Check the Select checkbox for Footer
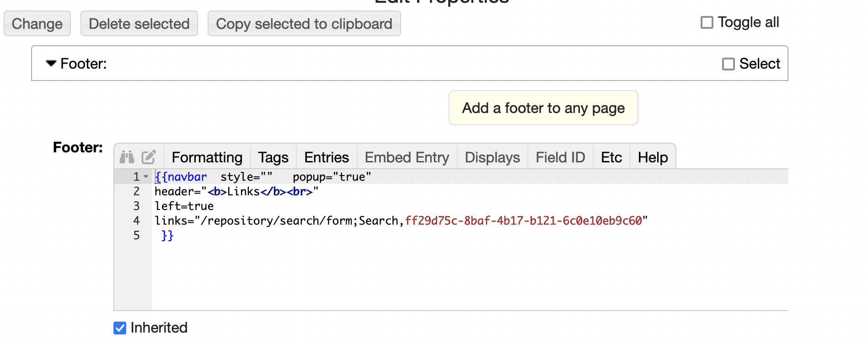868x344 pixels. (x=729, y=64)
